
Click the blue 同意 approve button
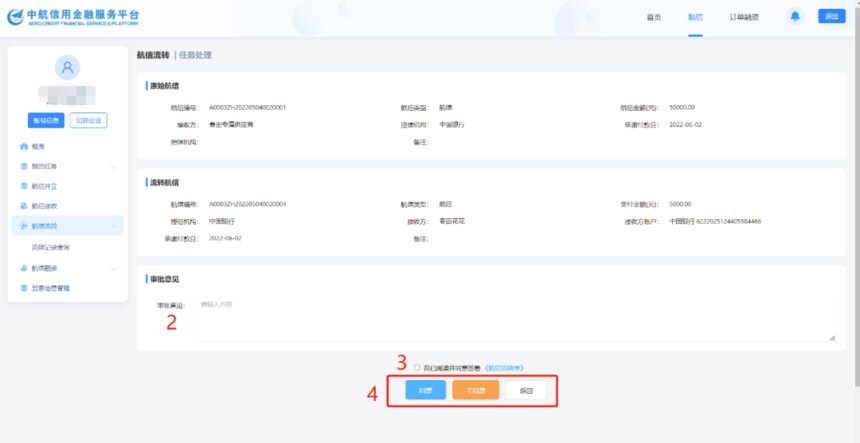[425, 390]
